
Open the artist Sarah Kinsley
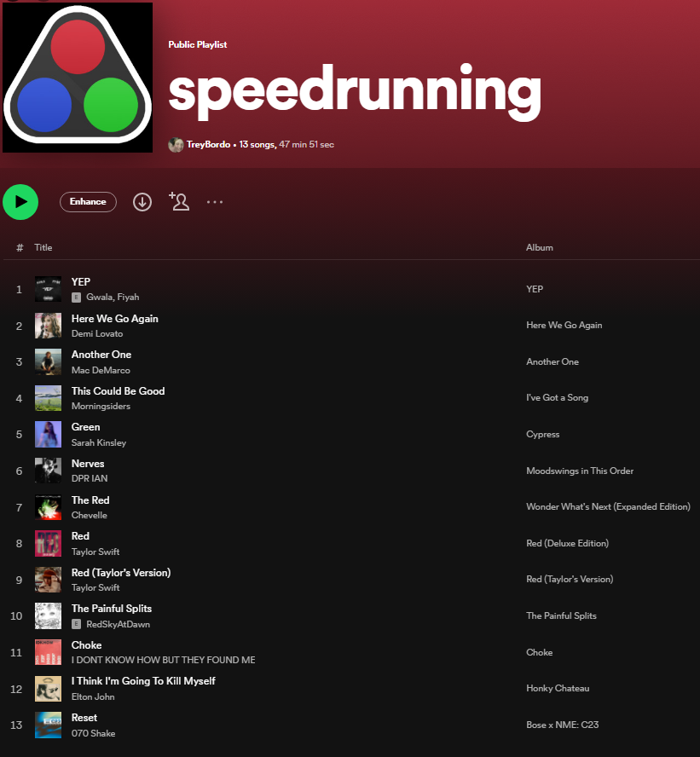tap(99, 442)
